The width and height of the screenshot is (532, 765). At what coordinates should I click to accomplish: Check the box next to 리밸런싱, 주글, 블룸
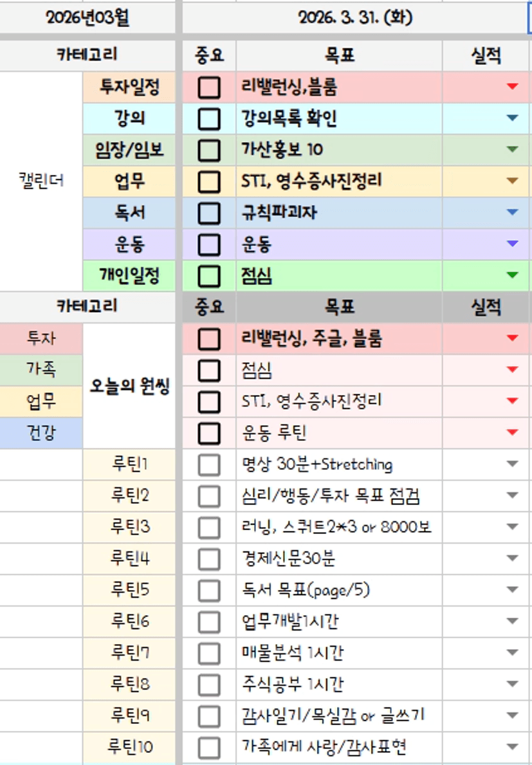pos(209,339)
